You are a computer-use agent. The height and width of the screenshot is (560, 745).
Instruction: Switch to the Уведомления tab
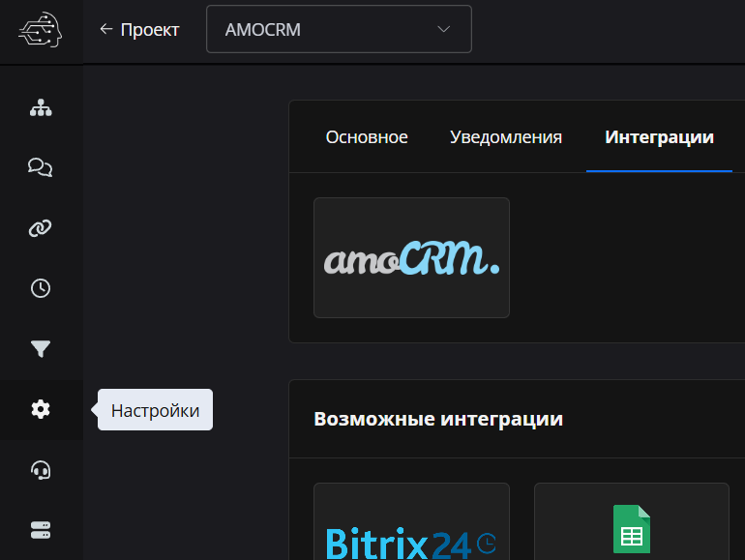click(506, 137)
